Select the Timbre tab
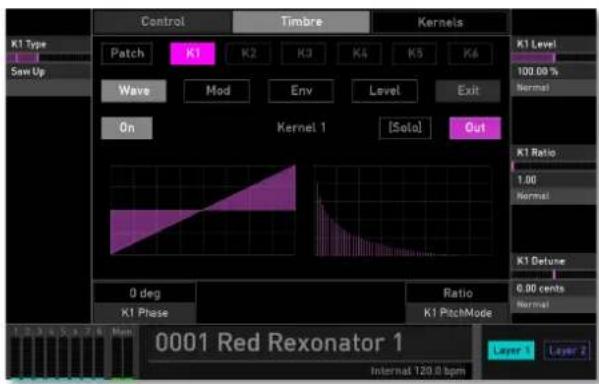Screen dimensions: 599x384 [x=301, y=22]
